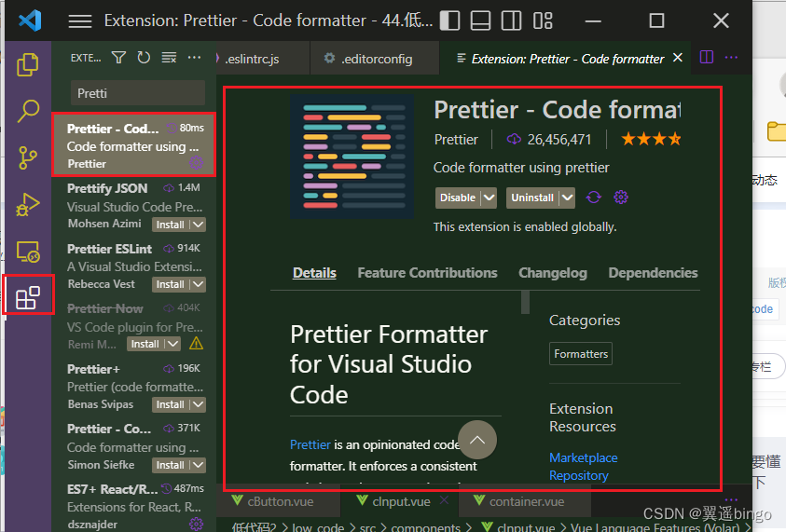Expand Install dropdown for Simon Siefke's Prettier

tap(199, 465)
